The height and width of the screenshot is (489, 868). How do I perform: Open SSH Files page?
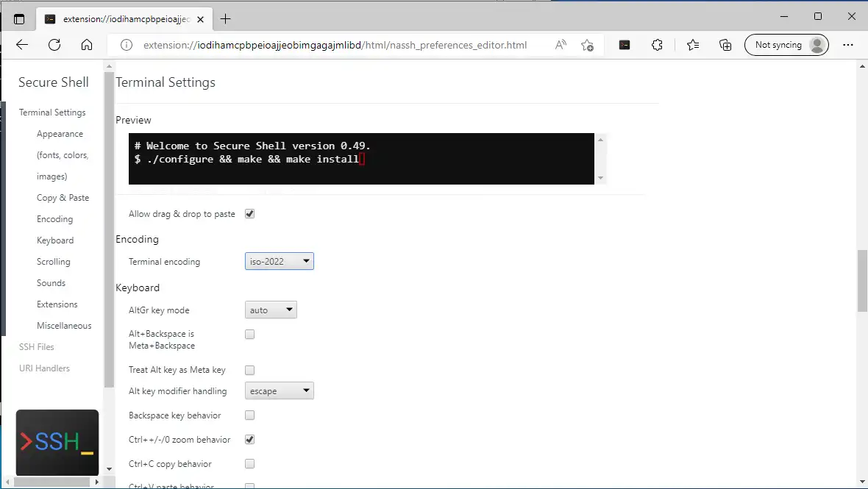point(37,347)
